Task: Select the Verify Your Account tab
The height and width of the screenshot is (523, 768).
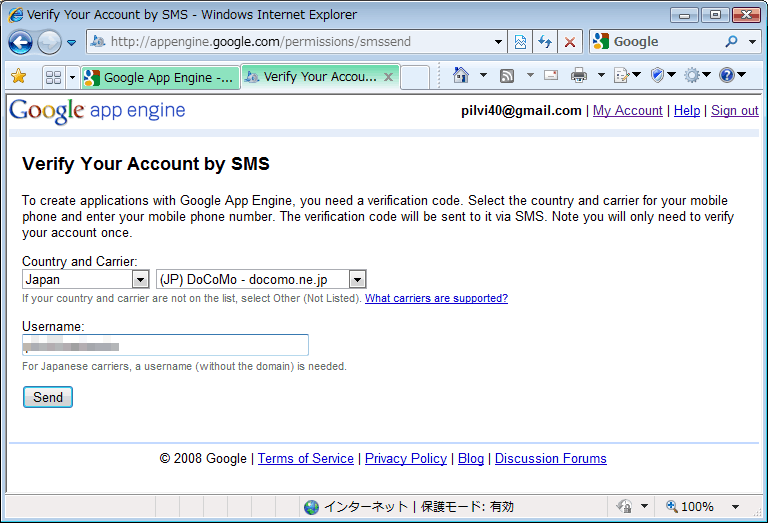Action: (313, 77)
